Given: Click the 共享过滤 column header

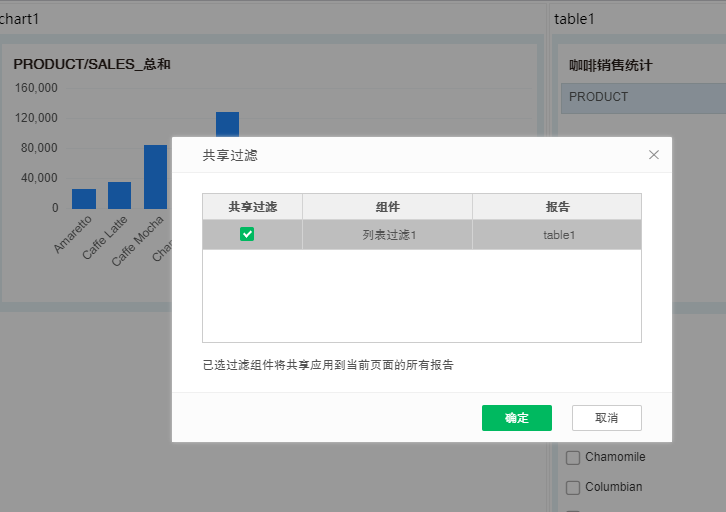Looking at the screenshot, I should [x=252, y=207].
